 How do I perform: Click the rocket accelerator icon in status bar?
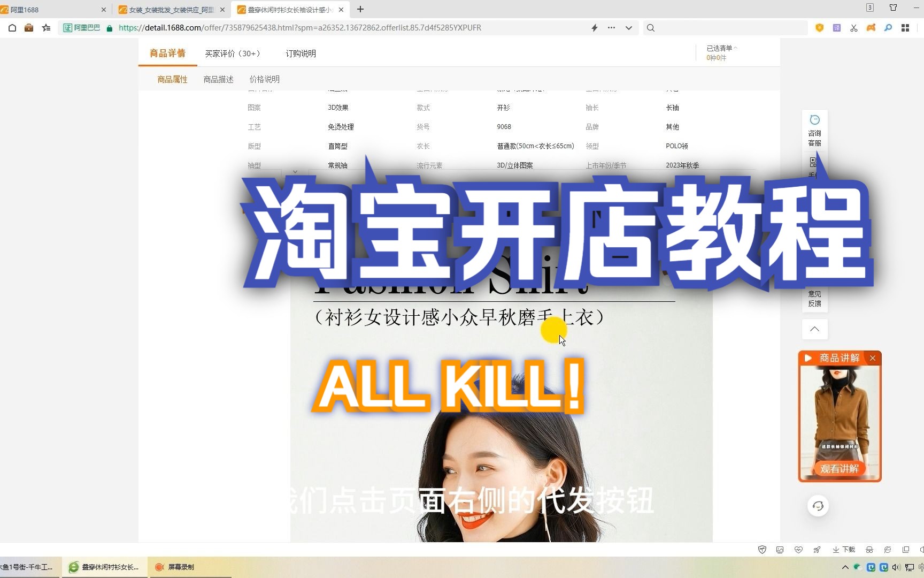(x=817, y=550)
